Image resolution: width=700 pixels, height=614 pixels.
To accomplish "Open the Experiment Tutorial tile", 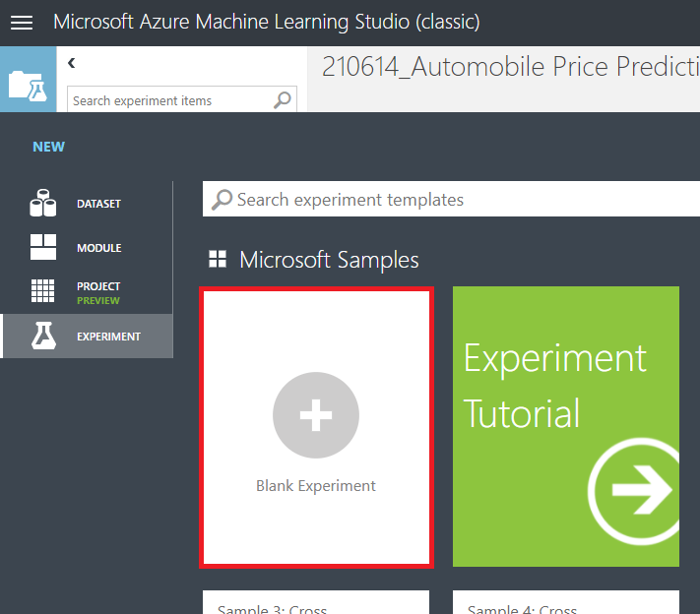I will point(566,427).
